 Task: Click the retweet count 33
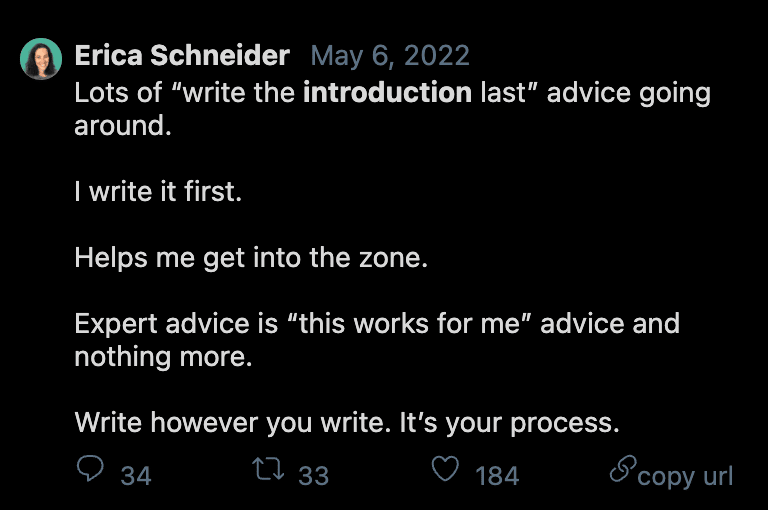(313, 476)
